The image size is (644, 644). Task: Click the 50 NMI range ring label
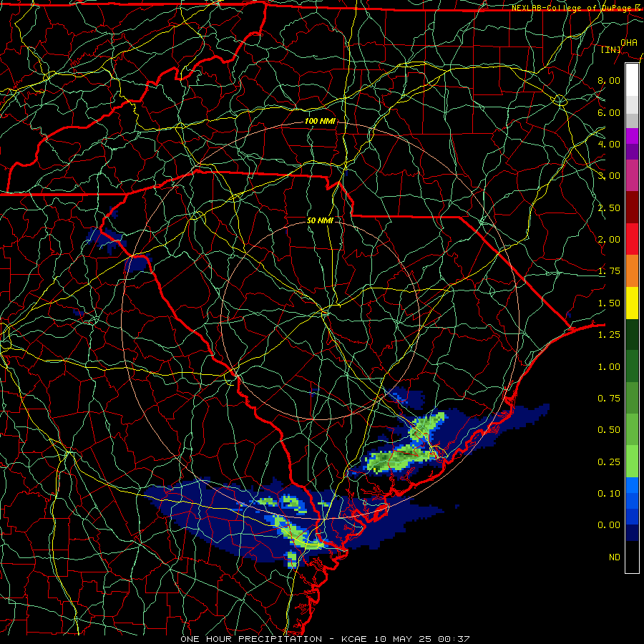point(320,220)
